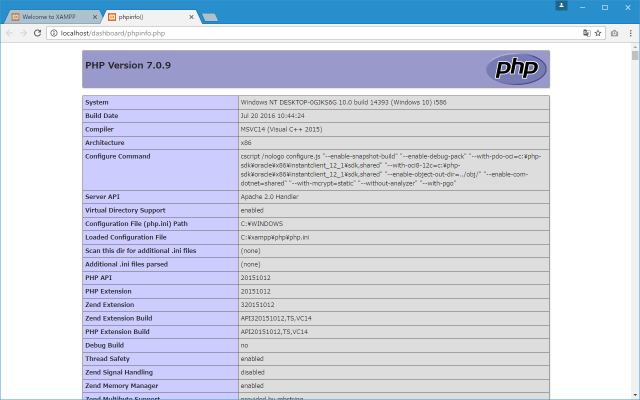This screenshot has height=400, width=640.
Task: Click the API320151012,TS,VC14 value
Action: pos(276,318)
